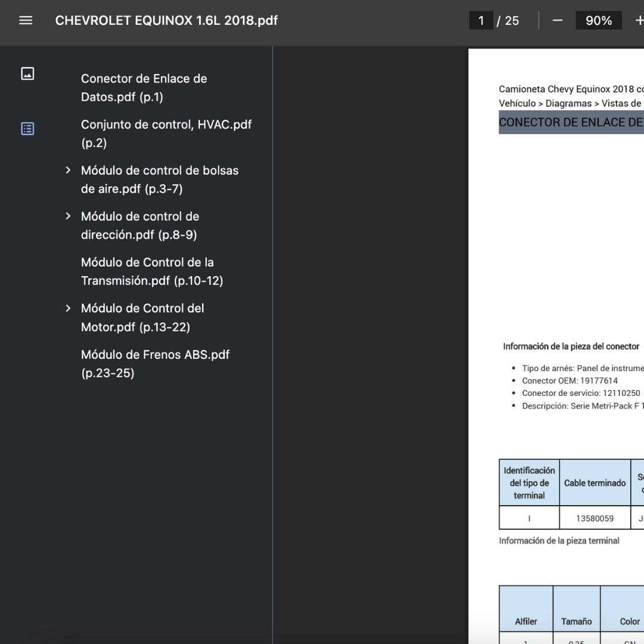The height and width of the screenshot is (644, 644).
Task: Edit the current page number field
Action: [481, 20]
